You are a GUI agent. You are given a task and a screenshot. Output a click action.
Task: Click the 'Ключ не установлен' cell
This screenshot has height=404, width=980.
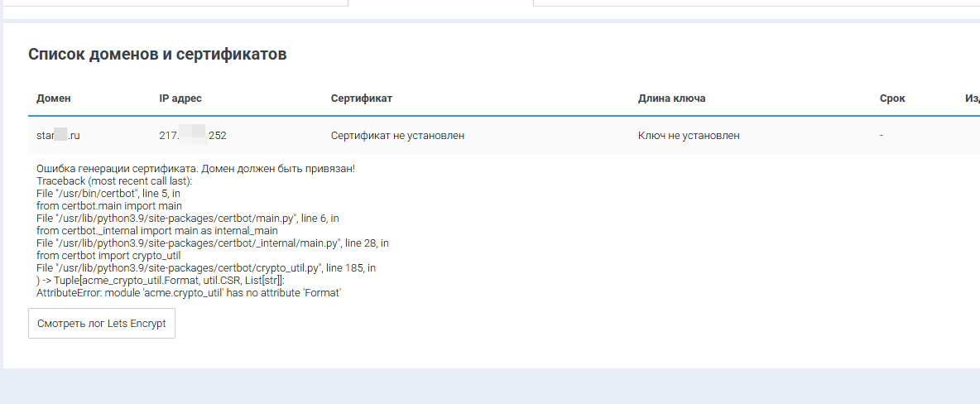click(689, 136)
